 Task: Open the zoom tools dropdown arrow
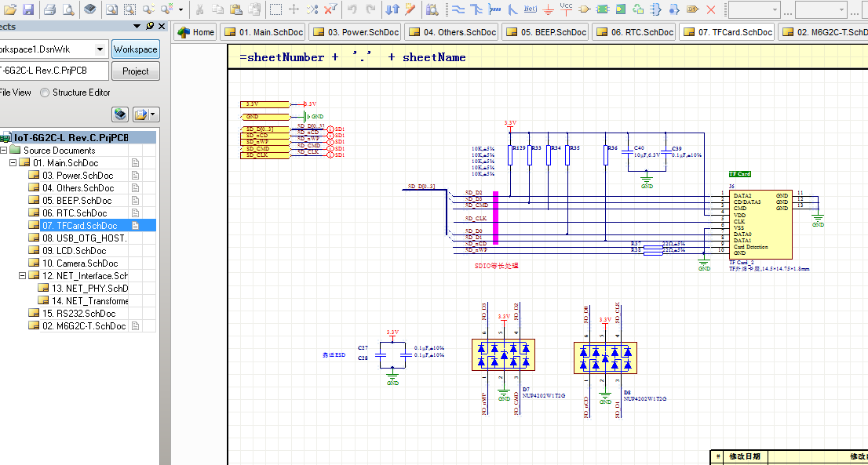[181, 9]
